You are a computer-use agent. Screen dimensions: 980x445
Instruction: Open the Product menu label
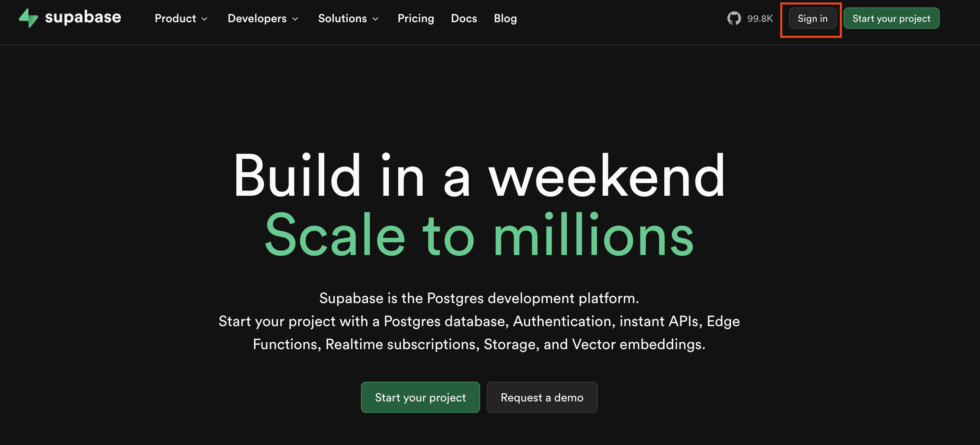click(x=175, y=19)
